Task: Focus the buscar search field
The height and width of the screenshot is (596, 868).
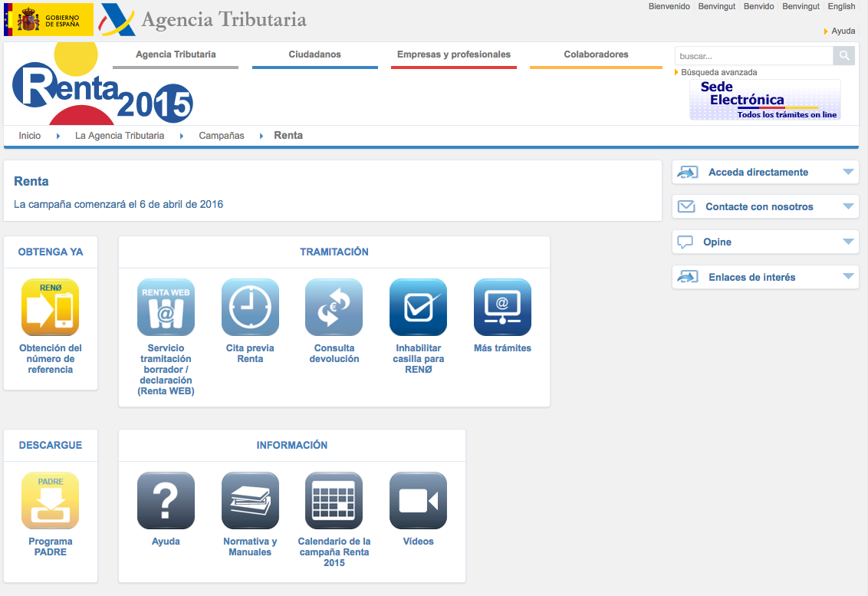Action: click(x=754, y=55)
